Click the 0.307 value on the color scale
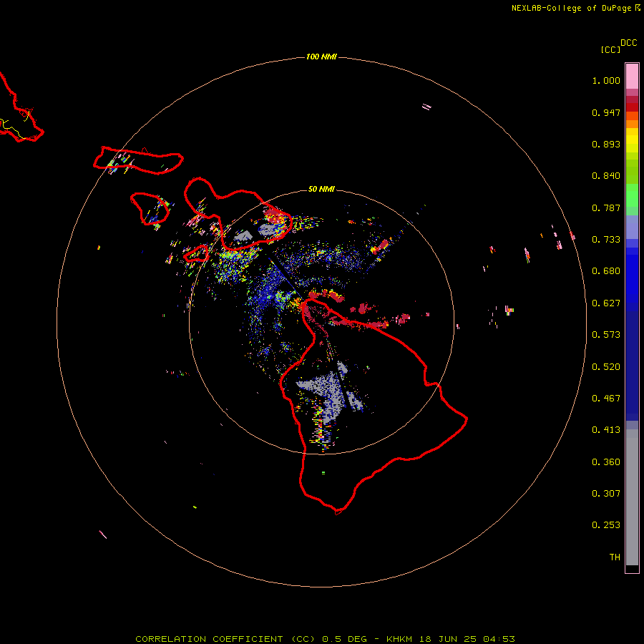644x644 pixels. [606, 494]
